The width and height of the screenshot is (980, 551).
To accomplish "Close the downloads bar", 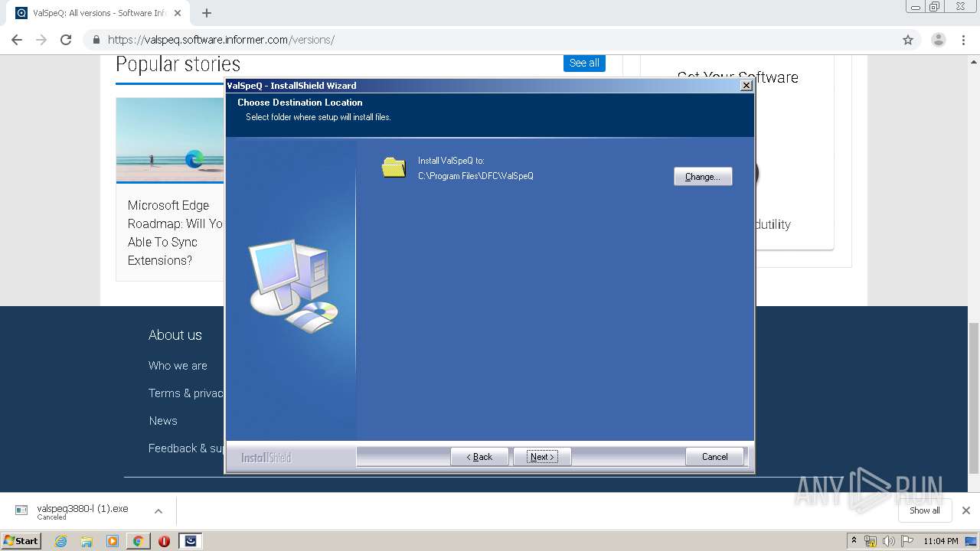I will click(x=966, y=510).
